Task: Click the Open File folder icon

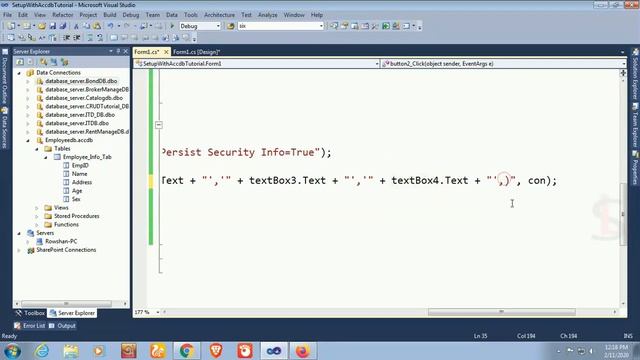Action: coord(42,26)
